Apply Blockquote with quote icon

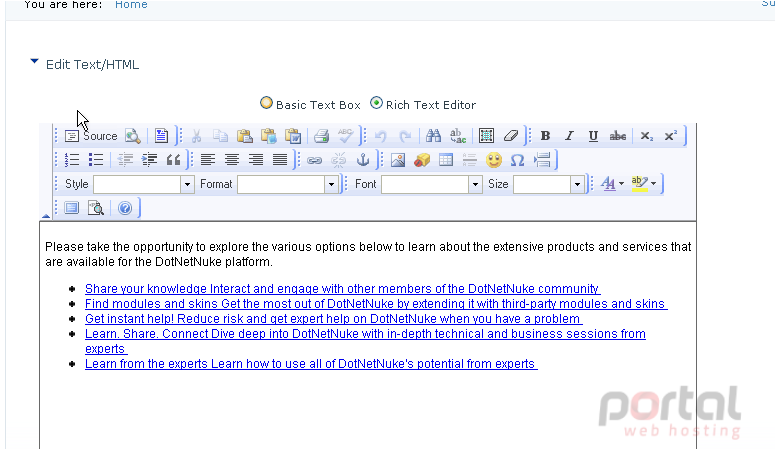click(173, 160)
